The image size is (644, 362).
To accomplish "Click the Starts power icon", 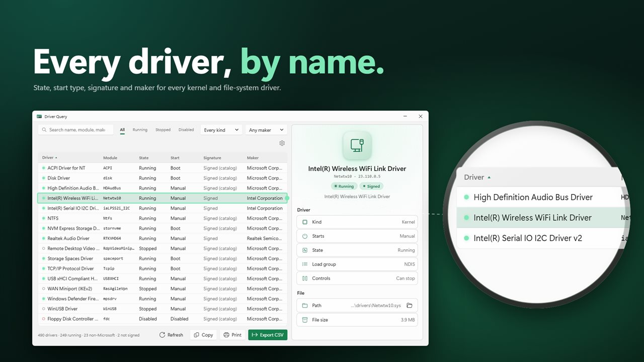I will tap(305, 236).
